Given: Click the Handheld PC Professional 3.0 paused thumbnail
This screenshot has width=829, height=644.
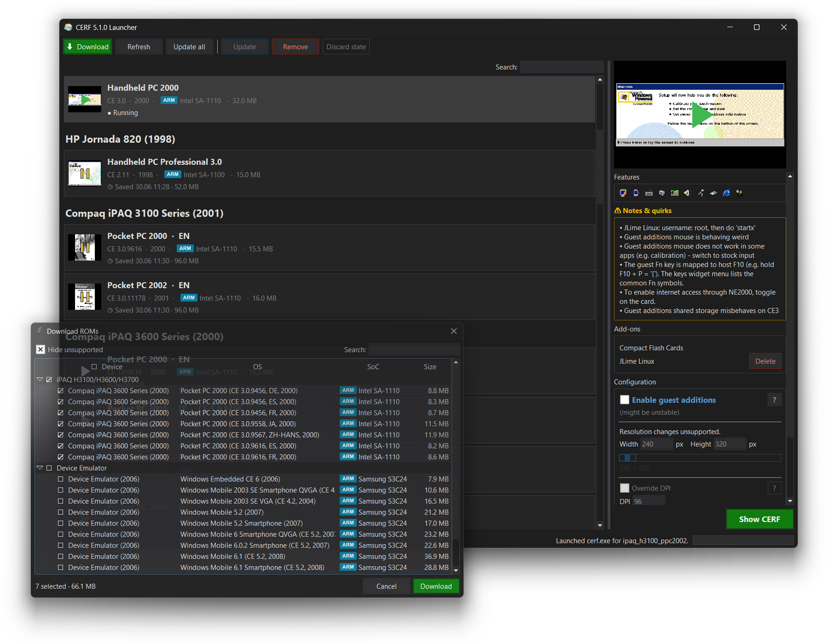Looking at the screenshot, I should [85, 173].
